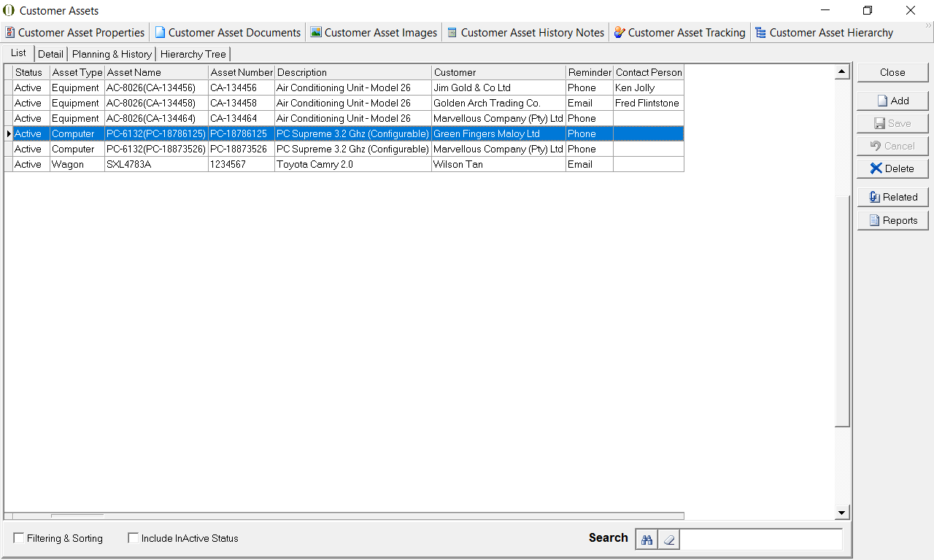Switch to the Hierarchy Tree tab
This screenshot has width=934, height=560.
(193, 54)
